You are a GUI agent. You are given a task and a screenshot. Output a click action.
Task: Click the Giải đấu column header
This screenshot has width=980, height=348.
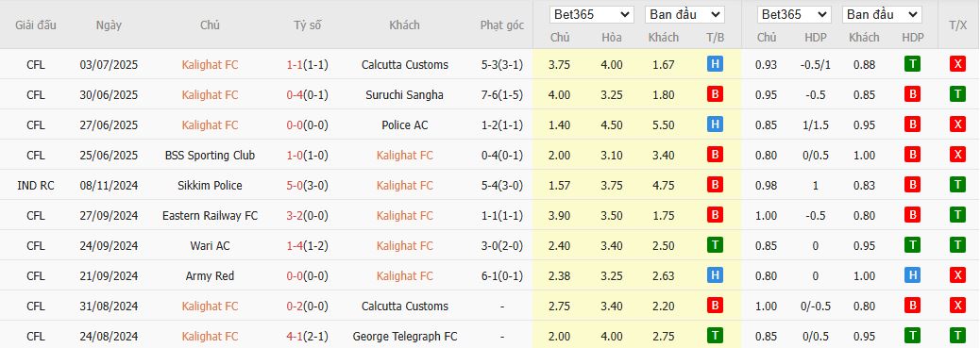36,25
